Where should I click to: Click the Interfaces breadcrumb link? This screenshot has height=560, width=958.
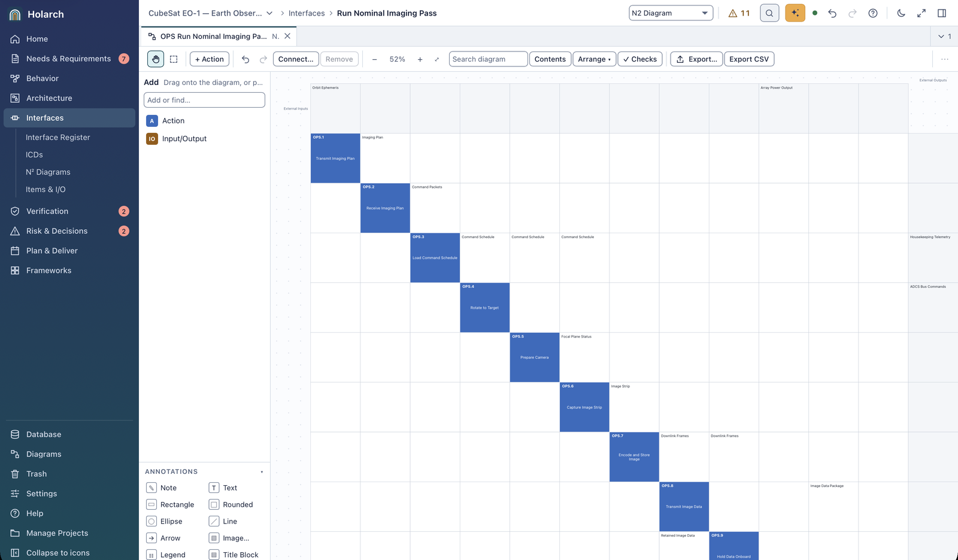click(x=307, y=13)
